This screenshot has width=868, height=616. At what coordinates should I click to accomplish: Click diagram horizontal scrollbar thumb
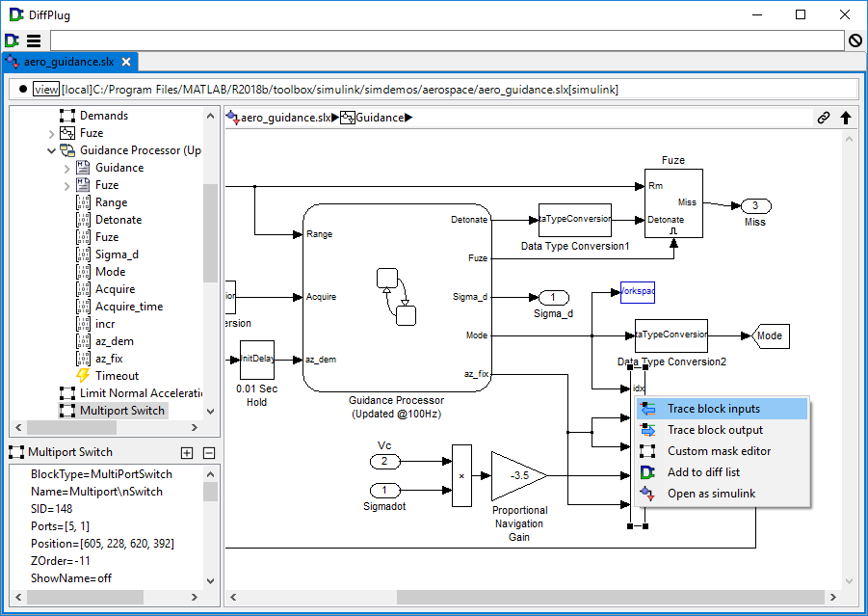point(610,597)
